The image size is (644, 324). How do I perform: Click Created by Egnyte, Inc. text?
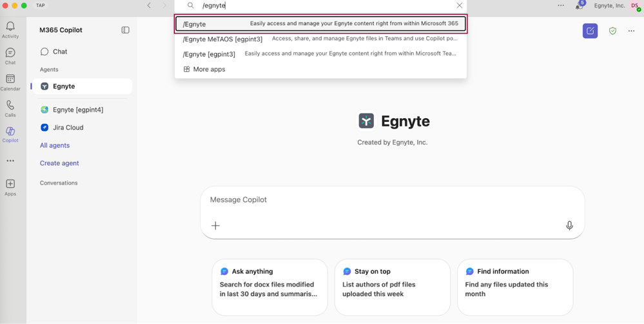[392, 142]
